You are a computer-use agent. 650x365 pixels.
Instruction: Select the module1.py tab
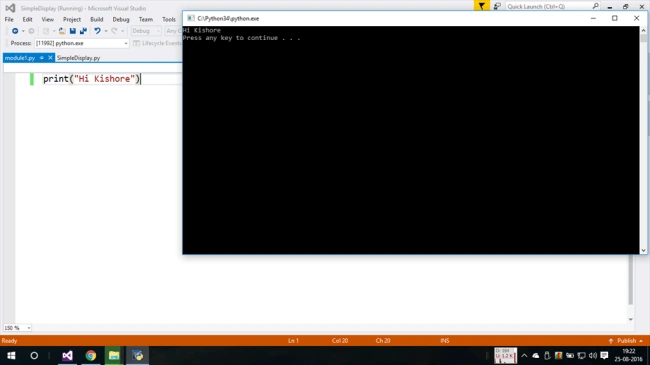(20, 58)
